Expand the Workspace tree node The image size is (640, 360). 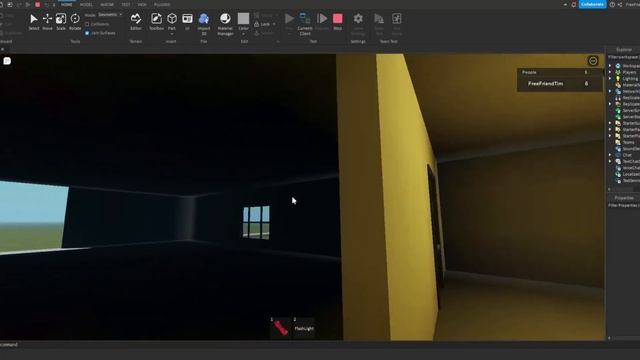pos(610,66)
